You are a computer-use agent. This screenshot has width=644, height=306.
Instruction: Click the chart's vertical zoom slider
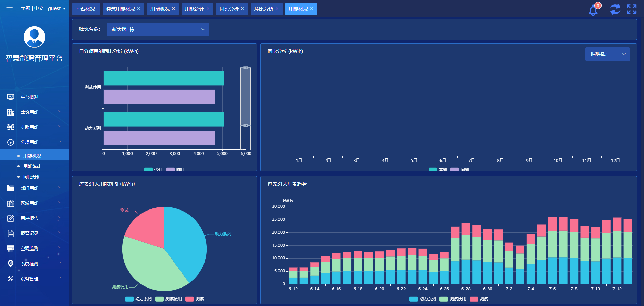pyautogui.click(x=245, y=97)
